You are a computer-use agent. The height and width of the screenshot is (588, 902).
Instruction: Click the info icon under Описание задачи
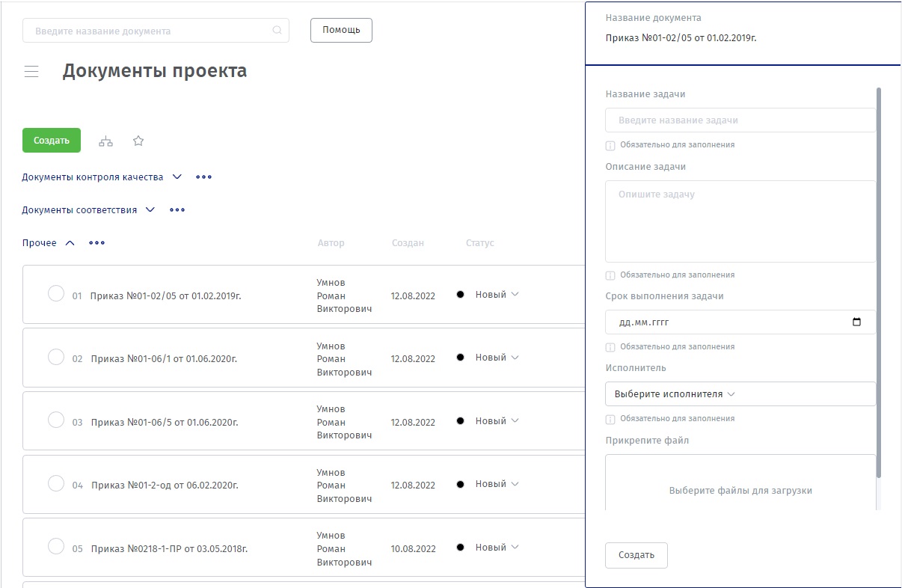(610, 275)
